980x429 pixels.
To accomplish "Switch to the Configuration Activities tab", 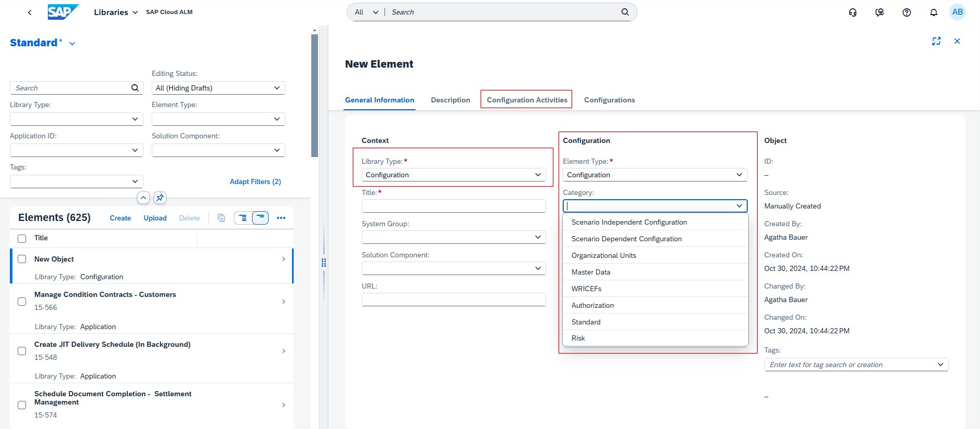I will tap(526, 100).
